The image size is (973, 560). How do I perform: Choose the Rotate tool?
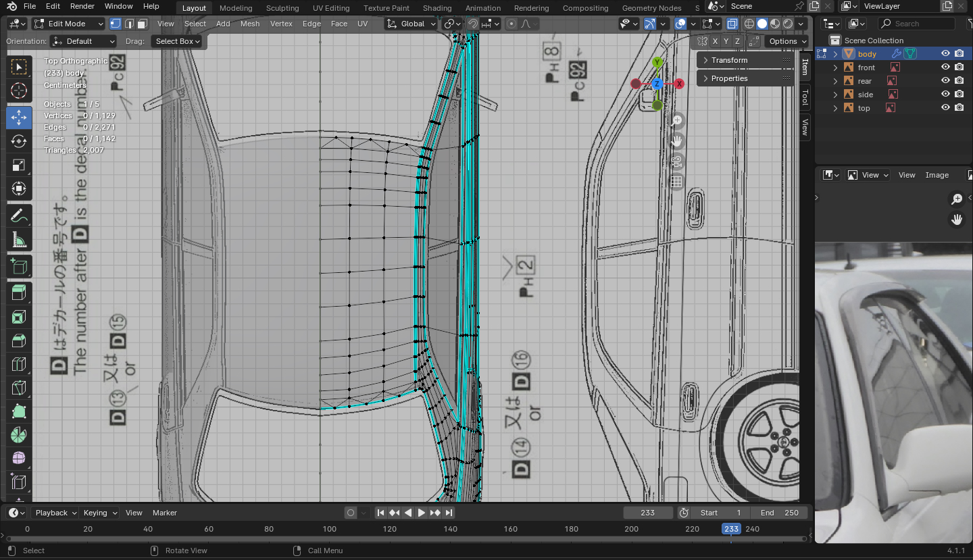click(x=19, y=141)
